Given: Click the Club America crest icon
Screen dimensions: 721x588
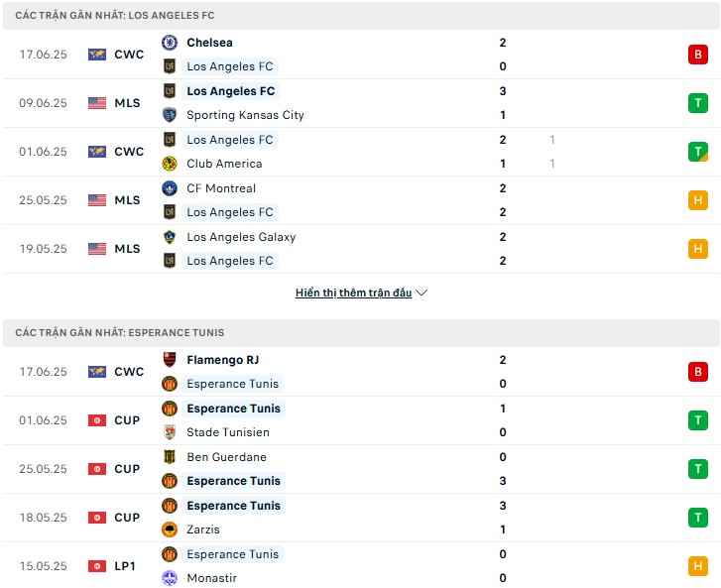Looking at the screenshot, I should pyautogui.click(x=170, y=164).
